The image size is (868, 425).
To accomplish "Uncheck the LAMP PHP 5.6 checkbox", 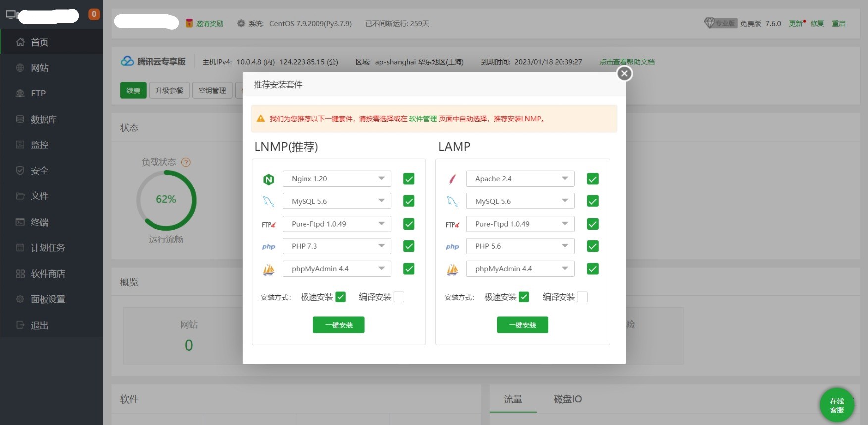I will pyautogui.click(x=592, y=246).
